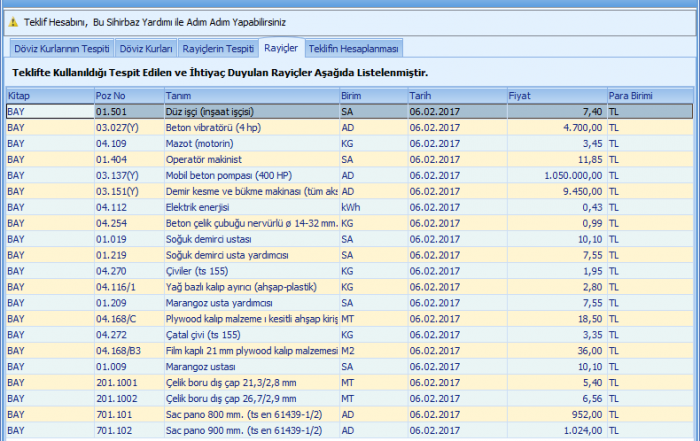Image resolution: width=700 pixels, height=441 pixels.
Task: Switch to the Döviz Kurlarının Tespiti tab
Action: point(60,48)
